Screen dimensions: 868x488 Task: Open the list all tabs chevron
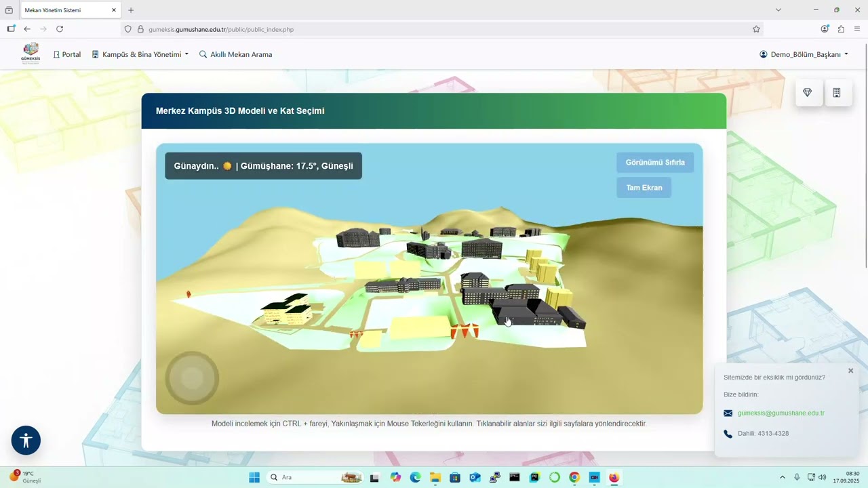(x=778, y=10)
